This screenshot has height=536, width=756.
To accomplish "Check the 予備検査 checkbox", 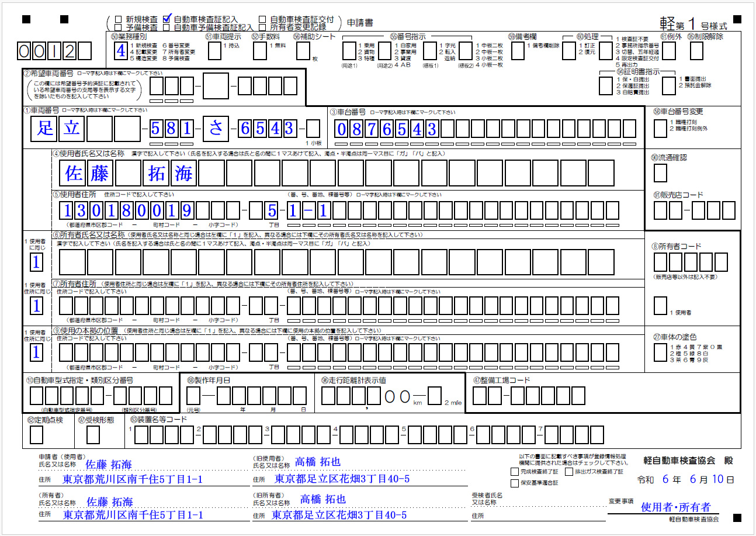I will click(x=119, y=27).
